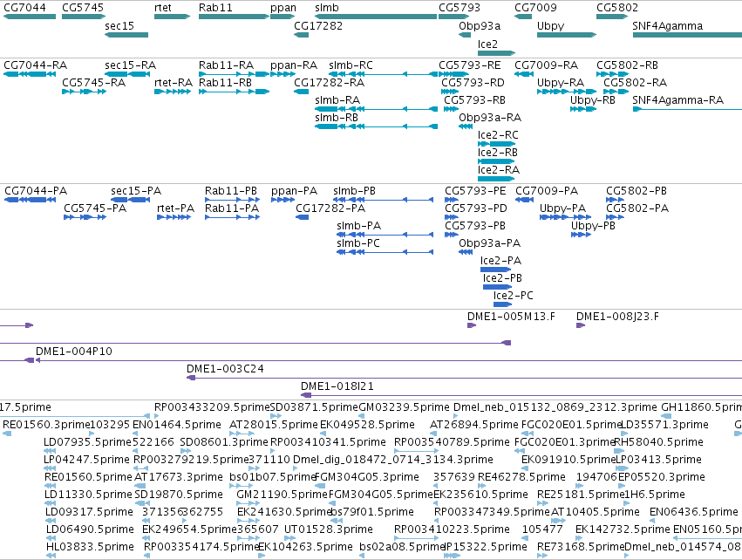This screenshot has height=560, width=742.
Task: Select the CG5802-PA protein label
Action: (x=637, y=208)
